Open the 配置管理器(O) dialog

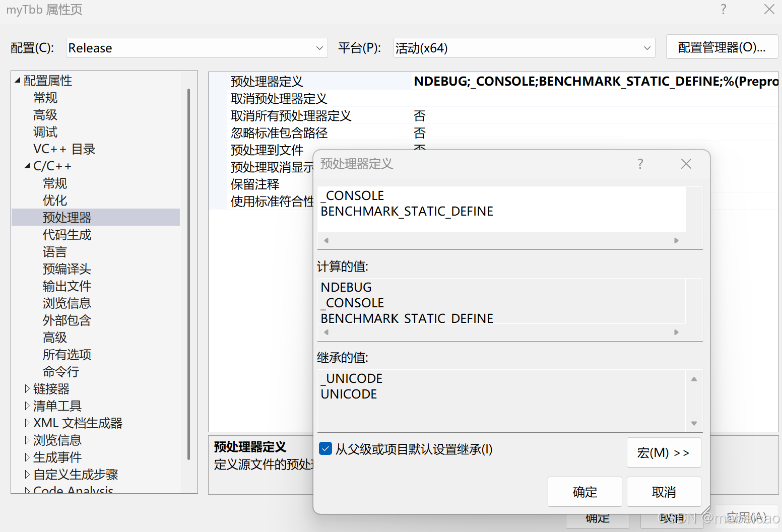pos(722,47)
